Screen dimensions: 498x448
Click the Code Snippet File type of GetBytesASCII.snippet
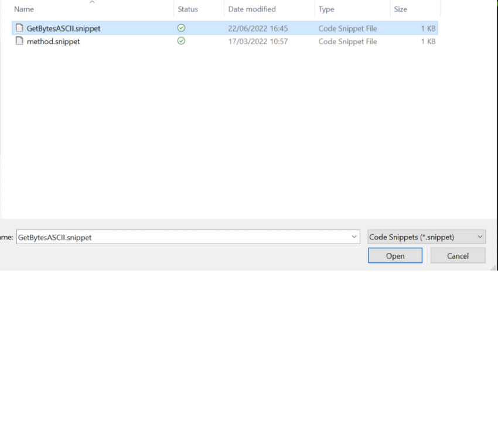click(347, 29)
